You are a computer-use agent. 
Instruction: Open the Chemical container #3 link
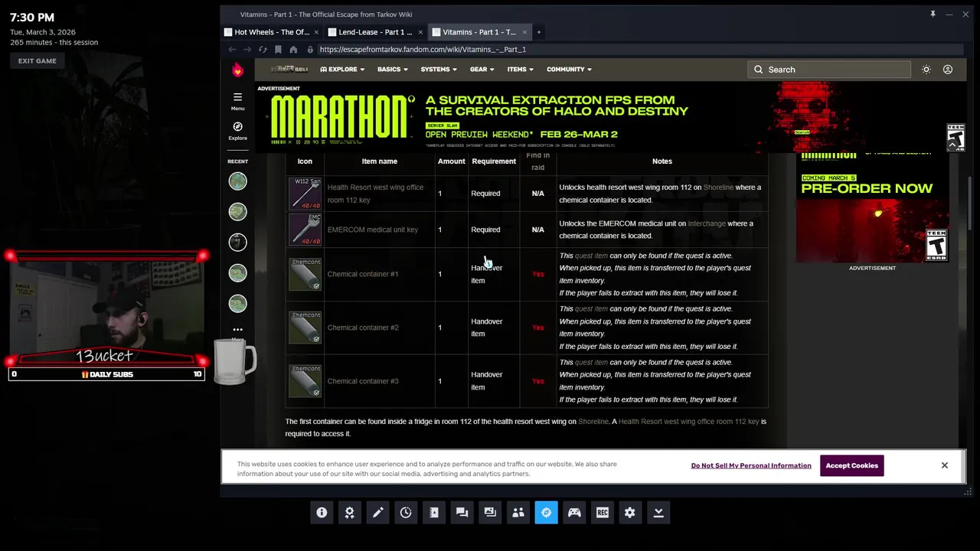click(x=363, y=381)
